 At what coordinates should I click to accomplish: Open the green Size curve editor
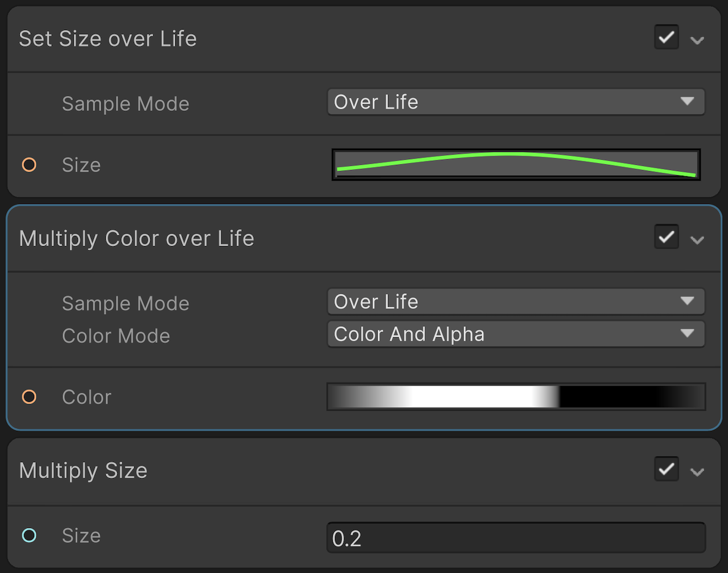click(x=516, y=165)
